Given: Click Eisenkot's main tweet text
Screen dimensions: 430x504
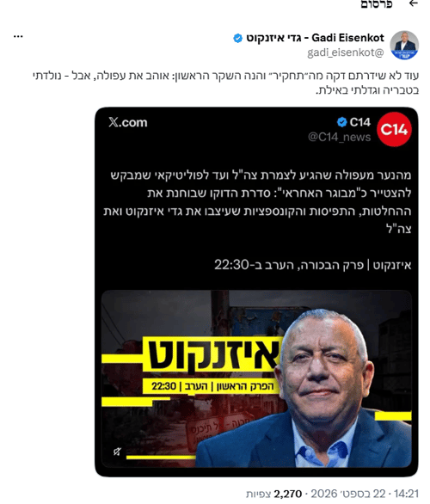Looking at the screenshot, I should (226, 83).
